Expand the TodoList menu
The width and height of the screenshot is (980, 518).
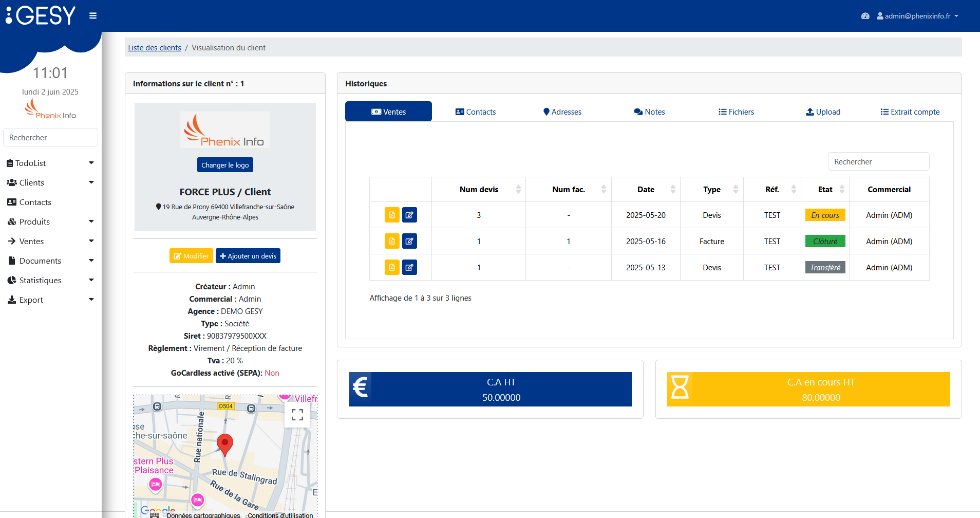(50, 163)
